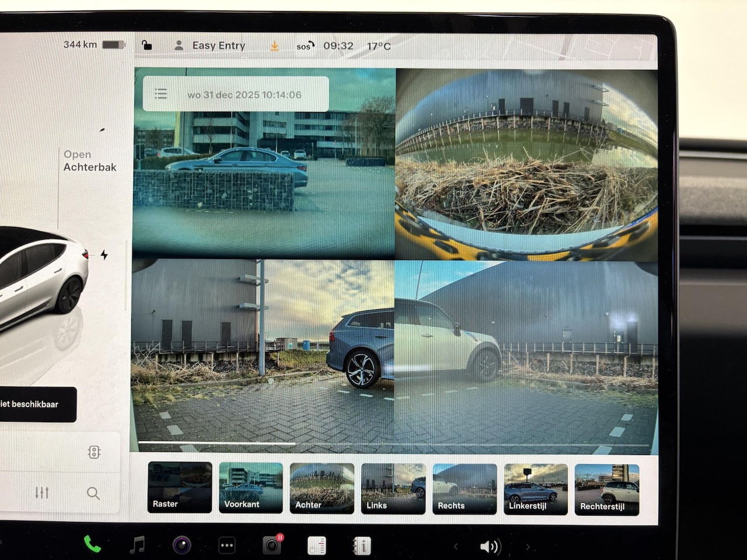
Task: Open the phone app in the dock
Action: pyautogui.click(x=92, y=544)
